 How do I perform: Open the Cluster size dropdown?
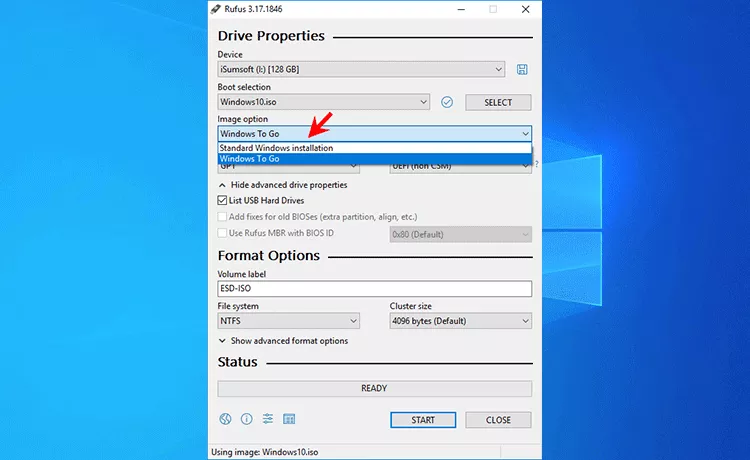[x=460, y=321]
